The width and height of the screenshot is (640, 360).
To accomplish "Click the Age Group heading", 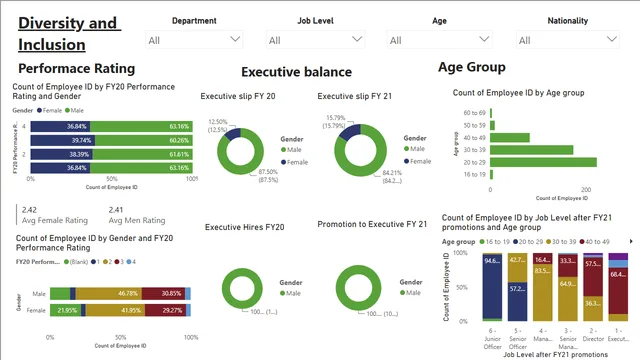I will tap(472, 67).
